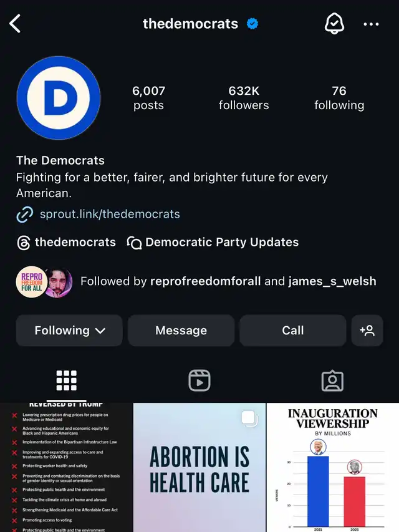399x532 pixels.
Task: Tap the Message button
Action: pos(181,330)
